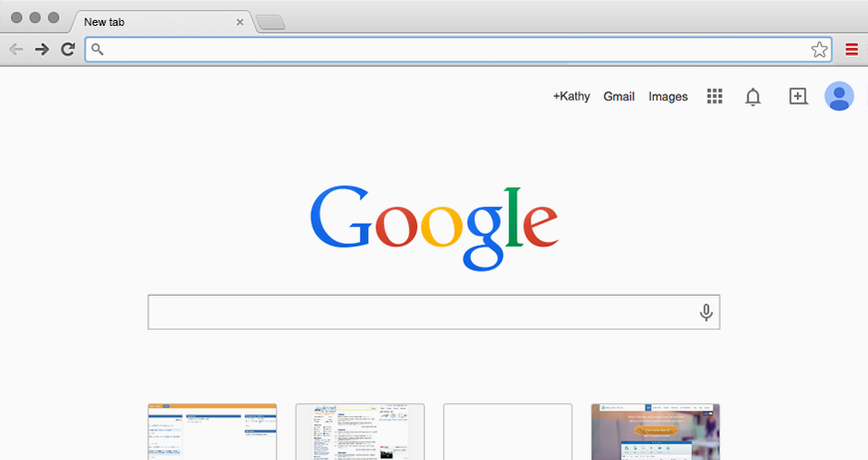Bookmark this page with the star icon
Image resolution: width=868 pixels, height=460 pixels.
819,49
